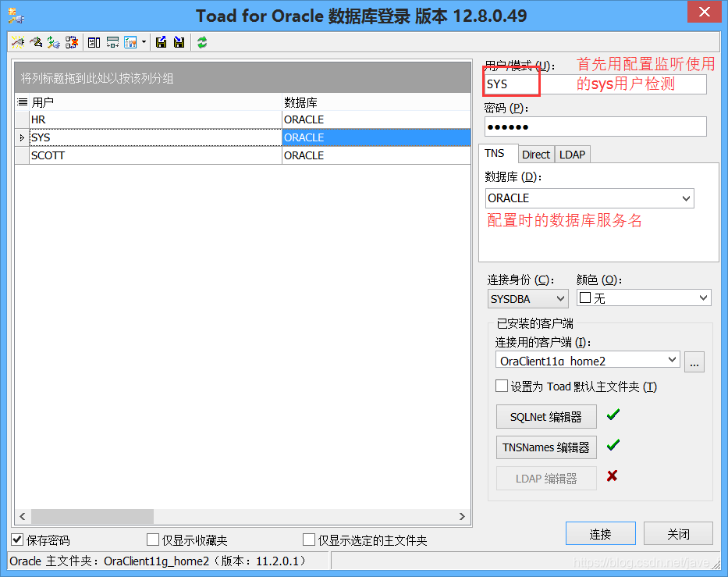Click the ORACLE cell in SCOTT row

point(376,155)
